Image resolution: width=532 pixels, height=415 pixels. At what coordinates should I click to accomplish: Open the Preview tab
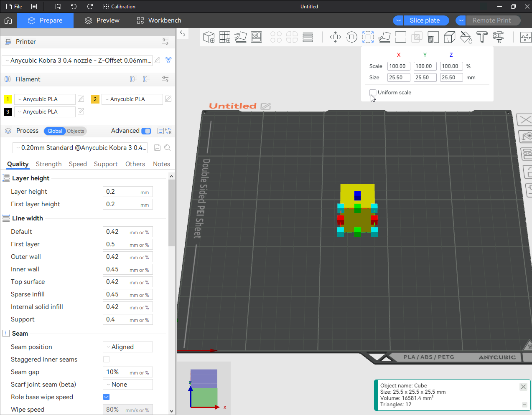click(102, 20)
